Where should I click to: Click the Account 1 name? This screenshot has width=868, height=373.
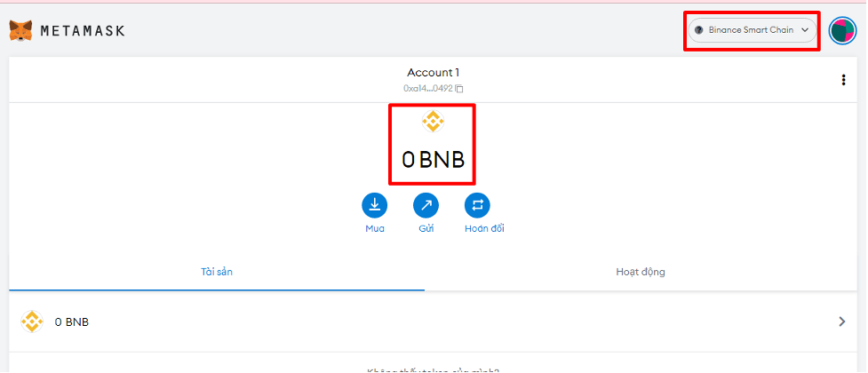coord(434,73)
